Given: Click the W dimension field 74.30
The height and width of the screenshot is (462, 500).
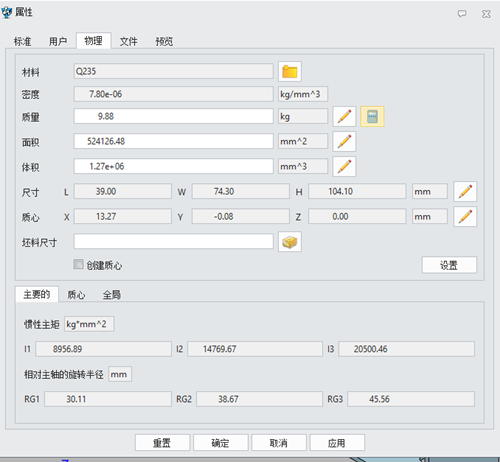Looking at the screenshot, I should tap(240, 191).
